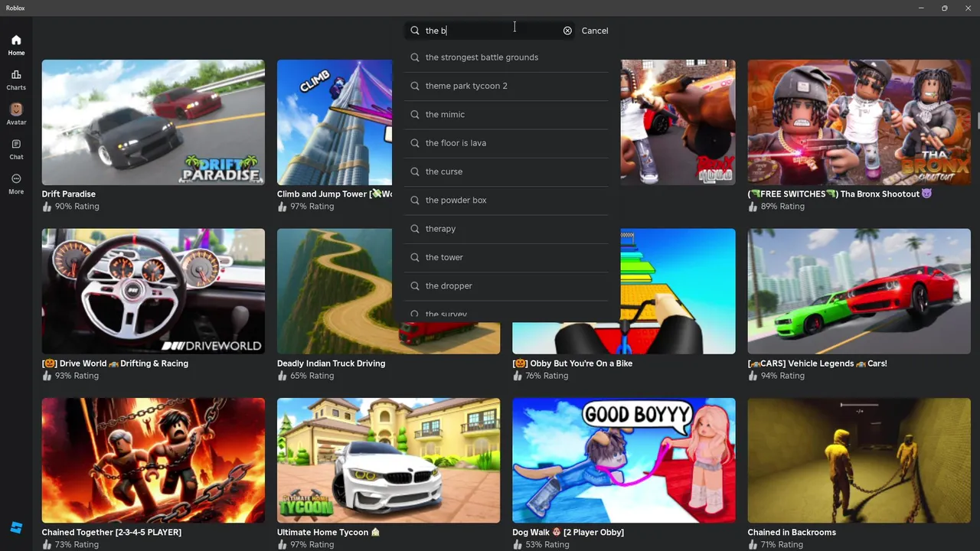Open Ultimate Home Tycoon thumbnail
980x551 pixels.
click(388, 461)
